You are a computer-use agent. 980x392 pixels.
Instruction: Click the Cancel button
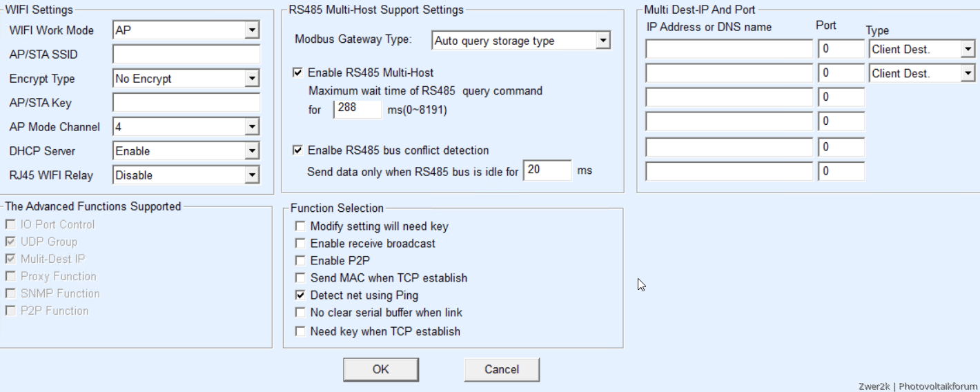tap(502, 370)
